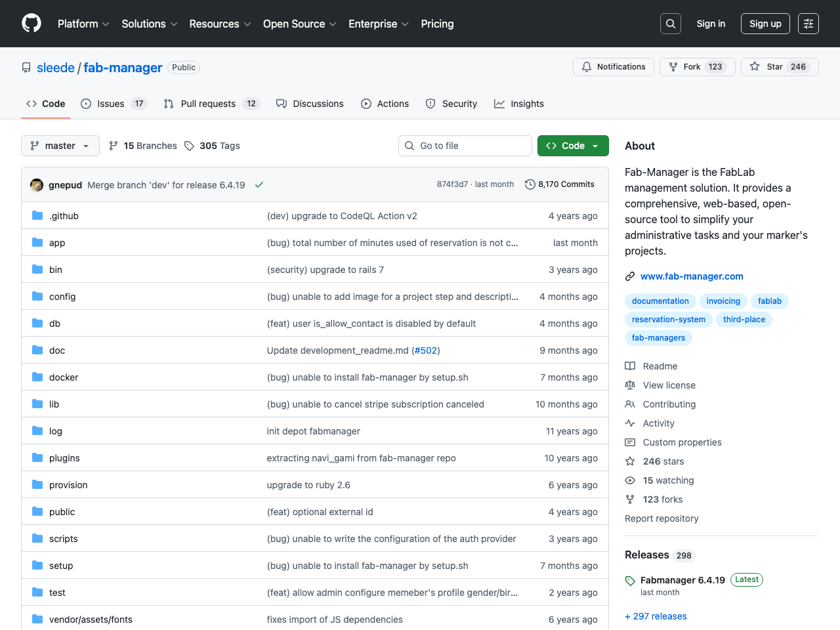The width and height of the screenshot is (840, 630).
Task: Click the repository book icon next to sleede
Action: click(x=26, y=67)
